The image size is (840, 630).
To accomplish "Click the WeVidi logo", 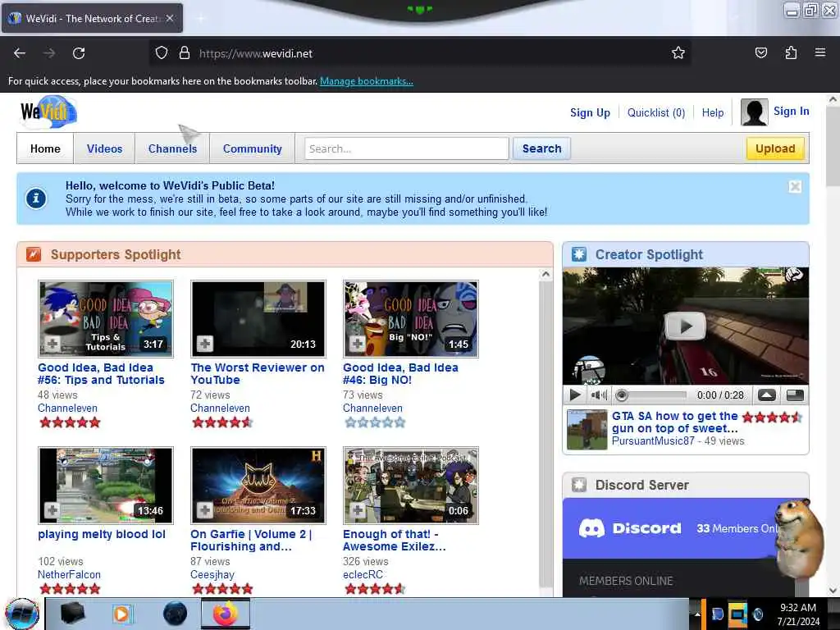I will coord(48,112).
